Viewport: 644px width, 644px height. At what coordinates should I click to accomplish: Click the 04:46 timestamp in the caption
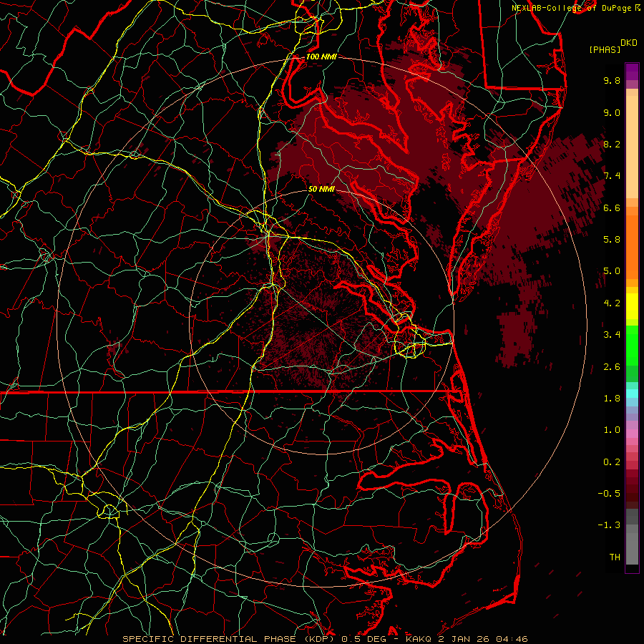(512, 639)
